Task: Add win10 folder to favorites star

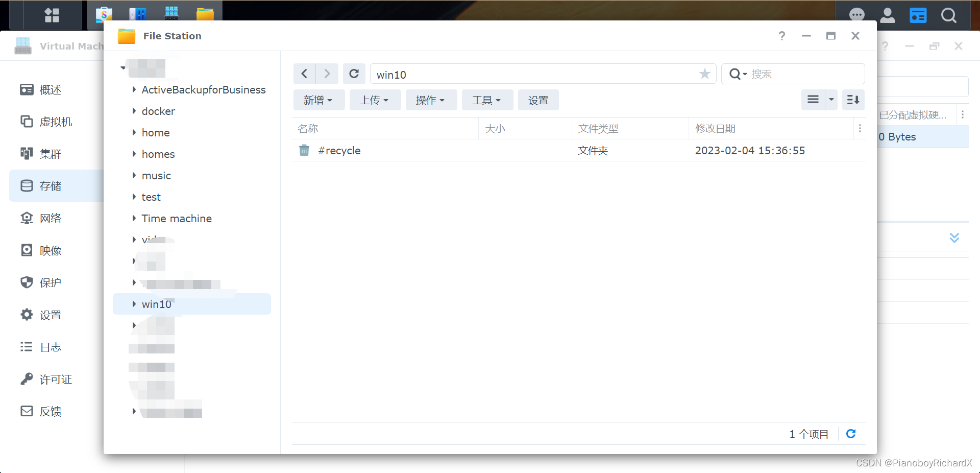Action: tap(705, 74)
